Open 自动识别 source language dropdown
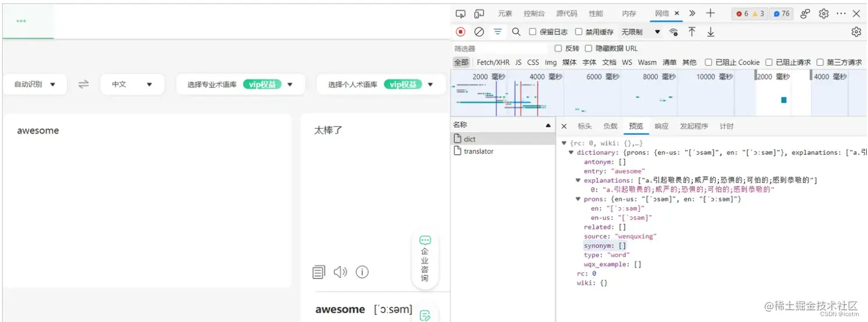This screenshot has height=322, width=868. coord(35,84)
